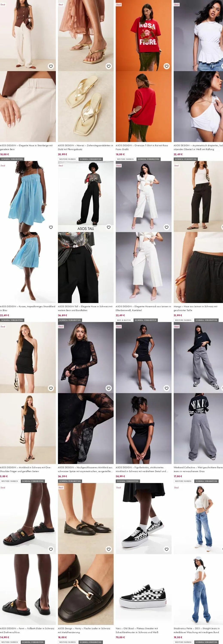The width and height of the screenshot is (223, 644).
Task: Heart the black lace Minikleid
Action: point(109,388)
